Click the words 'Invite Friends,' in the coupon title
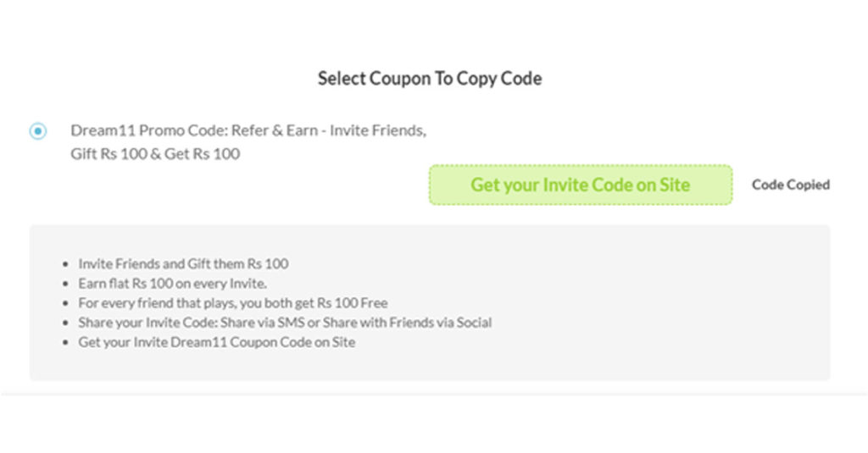Screen dimensions: 868x453 coord(378,131)
